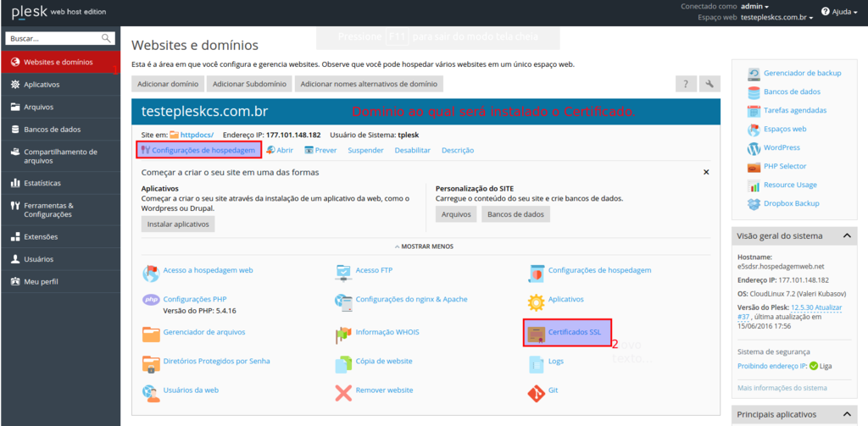Viewport: 868px width, 426px height.
Task: Click the Bancos de dados panel icon
Action: (x=754, y=91)
